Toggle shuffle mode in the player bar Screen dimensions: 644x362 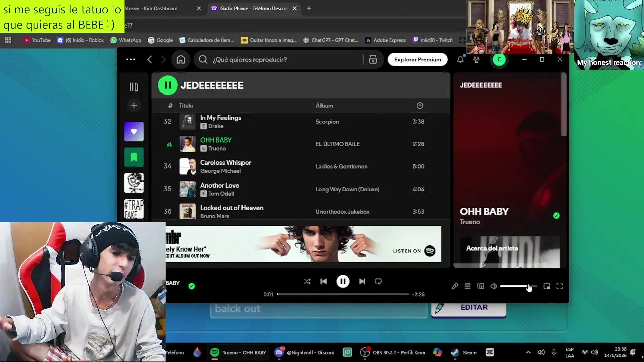307,282
